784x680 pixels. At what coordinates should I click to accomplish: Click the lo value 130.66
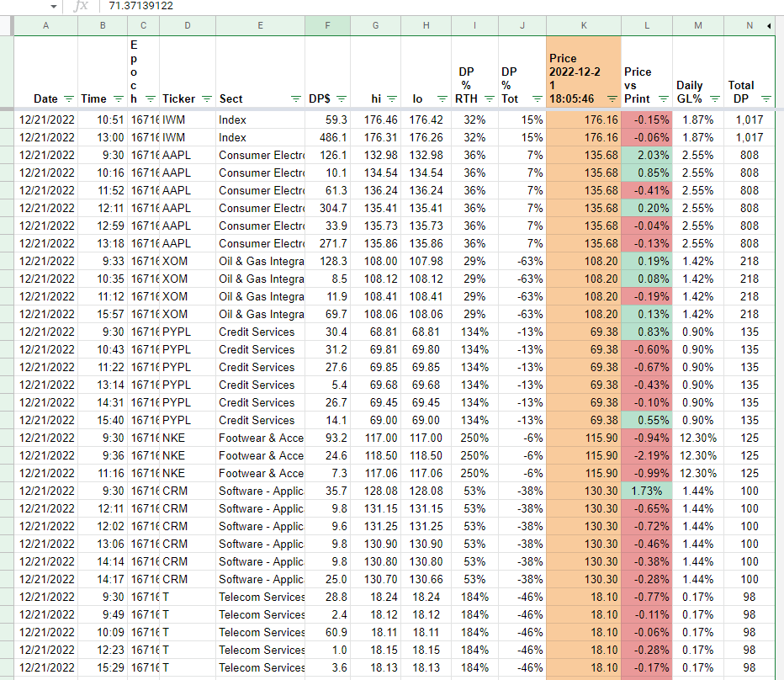coord(426,579)
